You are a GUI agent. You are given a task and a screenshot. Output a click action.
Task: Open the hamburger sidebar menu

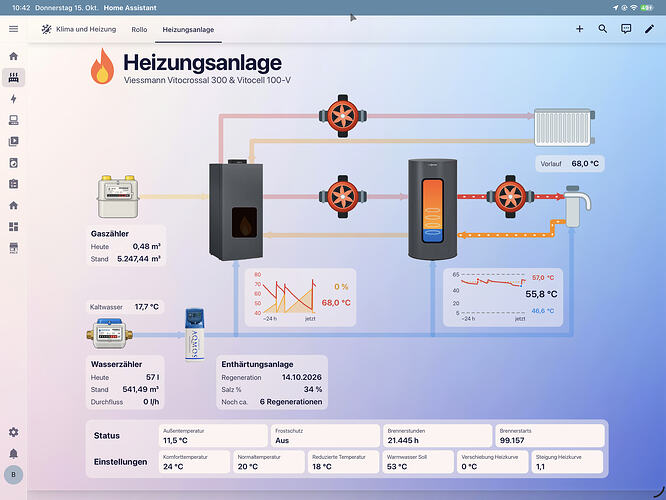[x=14, y=29]
